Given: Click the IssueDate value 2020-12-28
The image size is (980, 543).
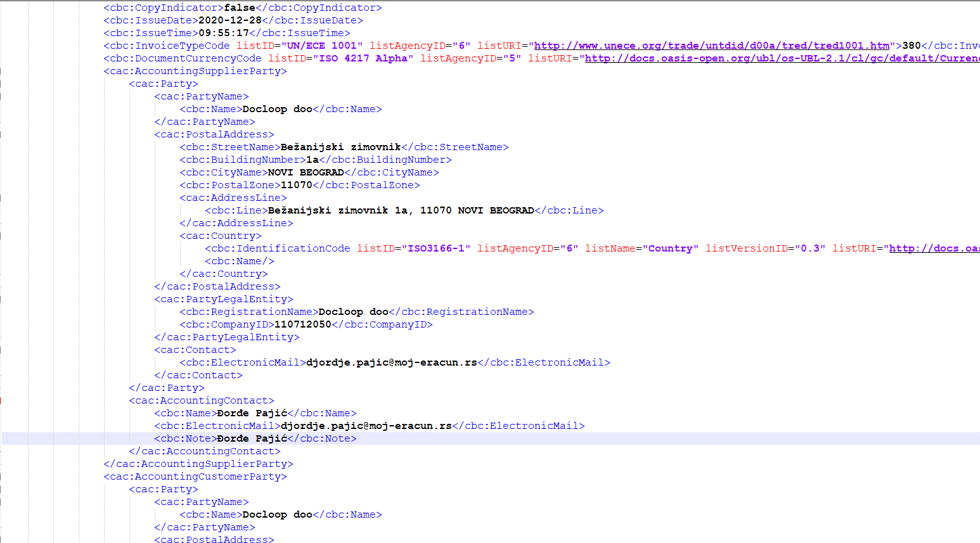Looking at the screenshot, I should click(230, 20).
